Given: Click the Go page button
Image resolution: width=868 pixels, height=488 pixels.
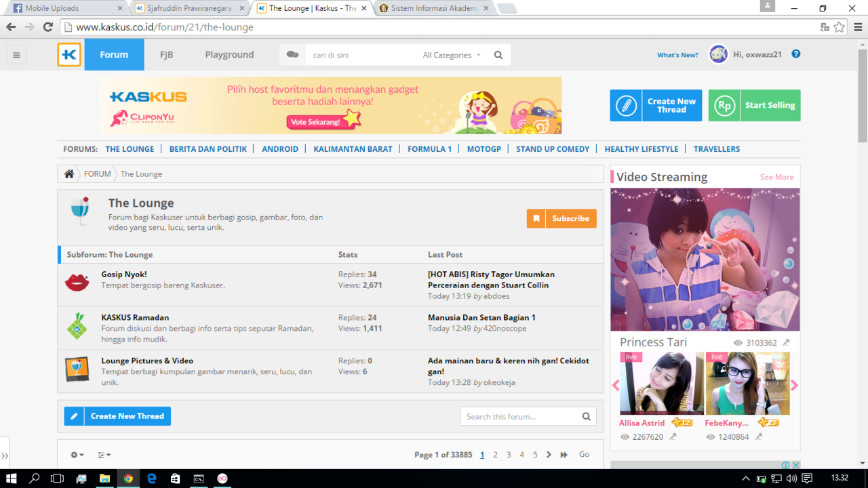Looking at the screenshot, I should coord(584,455).
